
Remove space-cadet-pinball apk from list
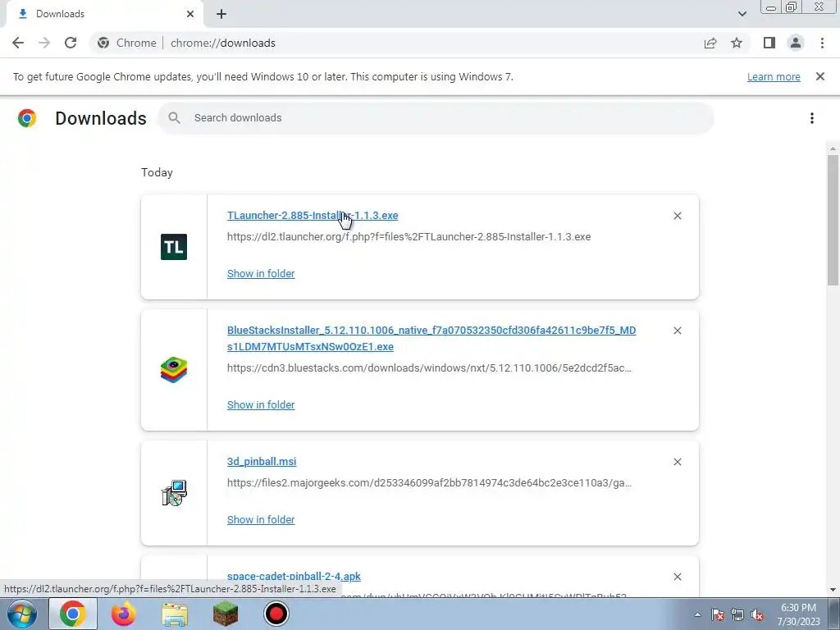[x=677, y=577]
